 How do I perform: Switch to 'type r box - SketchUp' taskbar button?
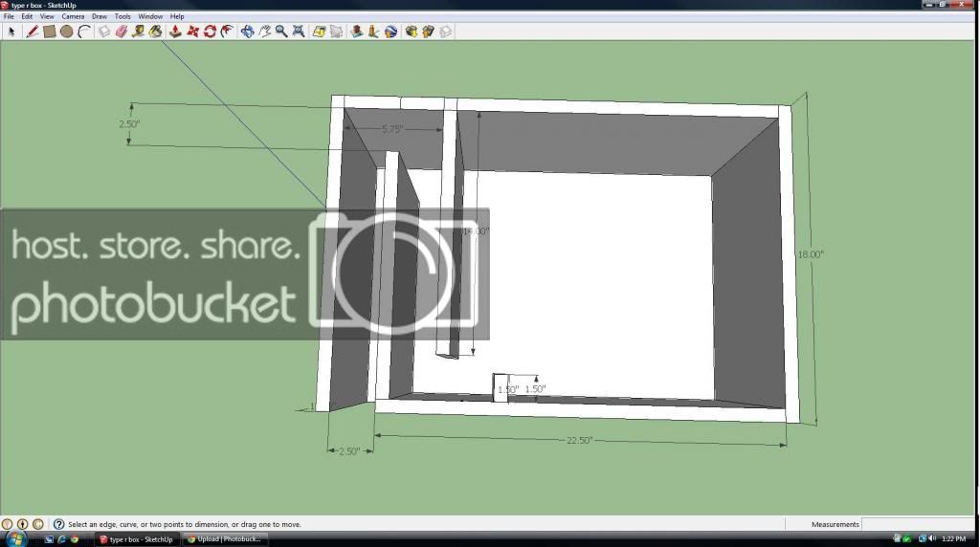tap(137, 539)
